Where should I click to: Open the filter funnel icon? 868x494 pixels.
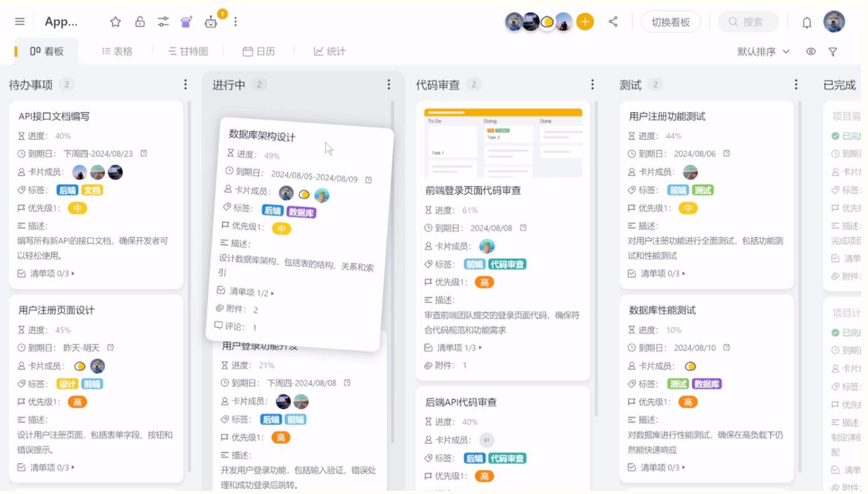click(x=833, y=51)
